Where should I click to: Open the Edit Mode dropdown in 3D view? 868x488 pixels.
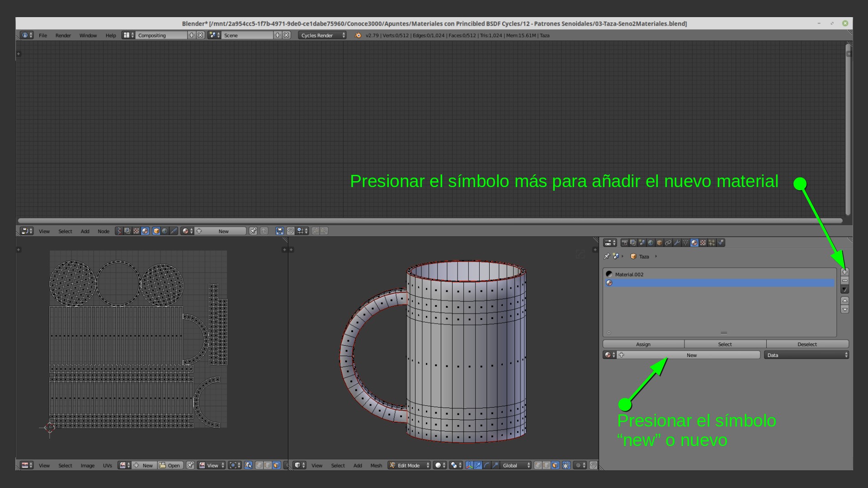409,465
